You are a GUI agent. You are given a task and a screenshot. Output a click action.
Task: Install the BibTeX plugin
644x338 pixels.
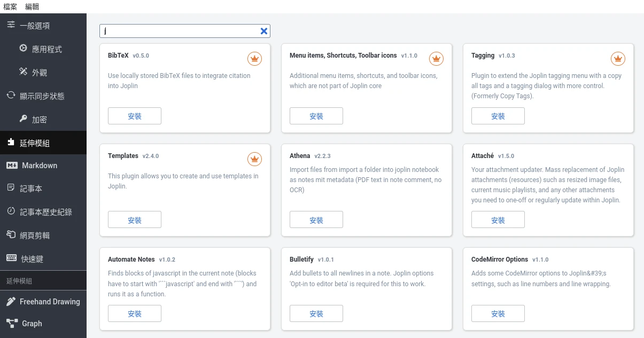tap(135, 116)
